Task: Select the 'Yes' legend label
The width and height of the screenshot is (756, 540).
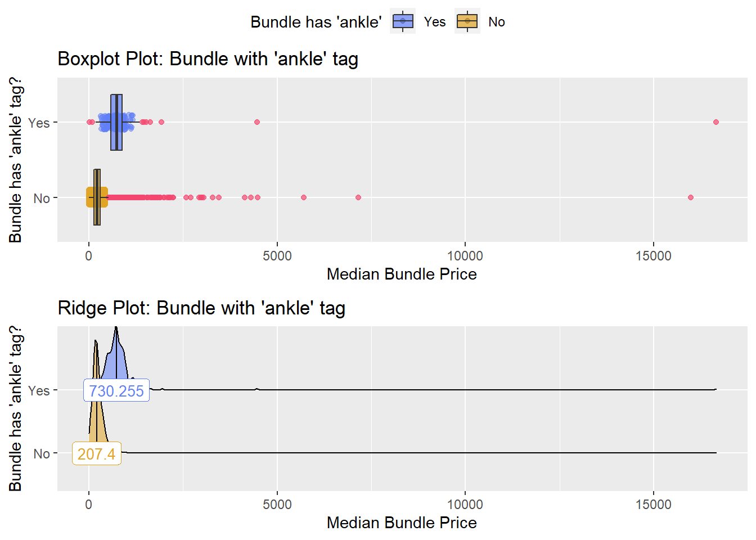Action: (435, 22)
